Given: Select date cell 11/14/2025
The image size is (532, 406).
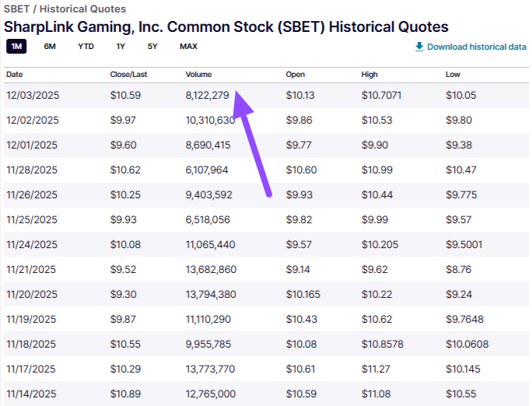Looking at the screenshot, I should 31,394.
